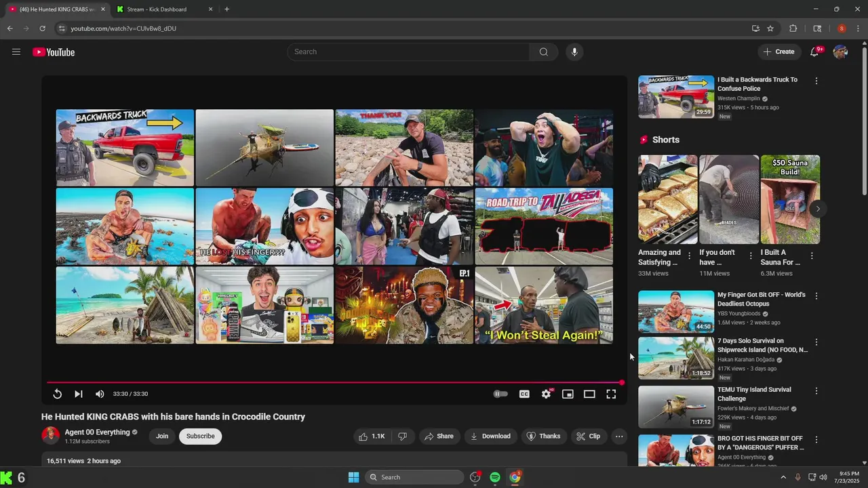Play the Backwards Truck endscreen thumbnail
Screen dimensions: 868x488
[125, 147]
